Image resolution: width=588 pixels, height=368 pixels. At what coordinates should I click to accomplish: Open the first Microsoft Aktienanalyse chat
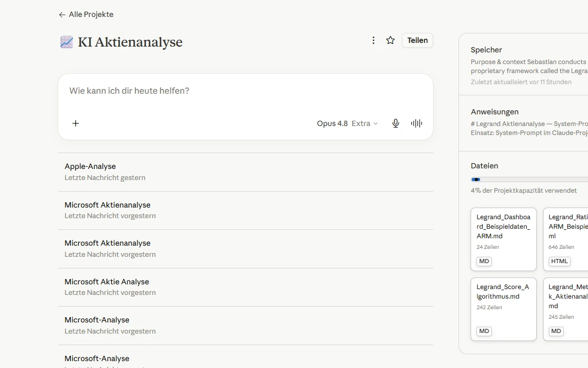point(246,210)
